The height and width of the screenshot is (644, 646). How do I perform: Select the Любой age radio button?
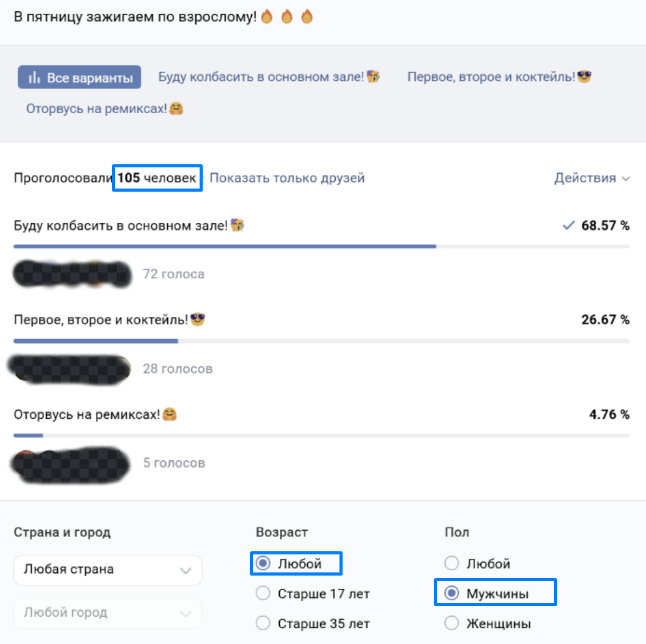[264, 564]
